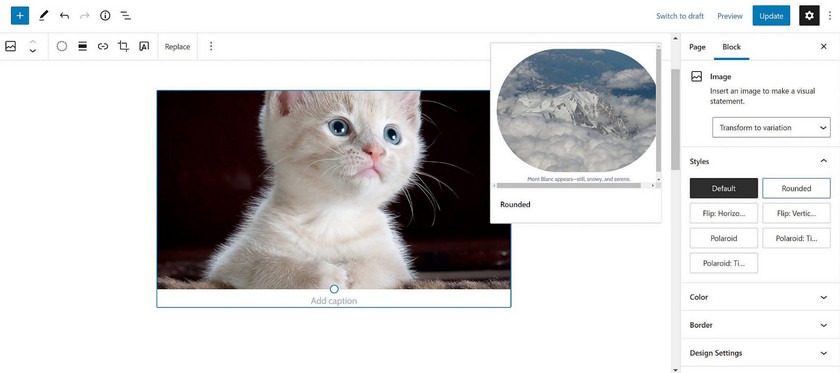Click the Update button

click(x=771, y=16)
